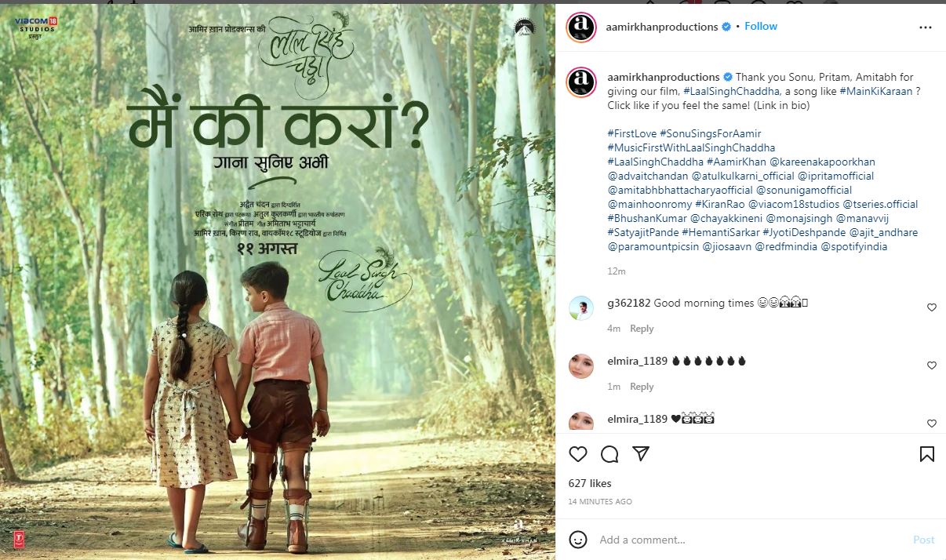The image size is (946, 560).
Task: Open aamirkhanproductions avatar in the header
Action: point(581,27)
